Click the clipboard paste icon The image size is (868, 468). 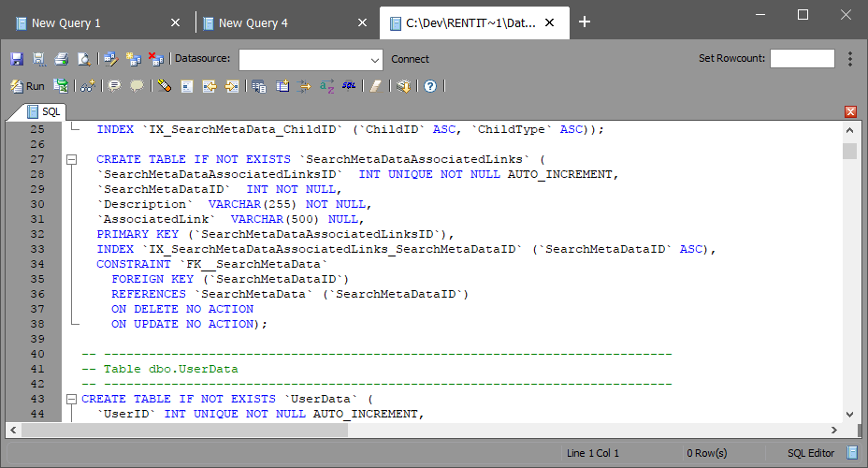pyautogui.click(x=282, y=86)
